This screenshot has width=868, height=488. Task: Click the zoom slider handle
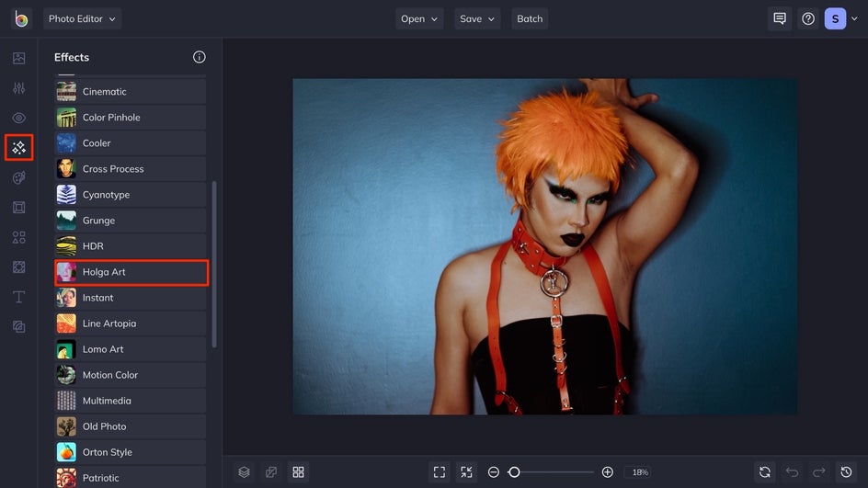(514, 472)
